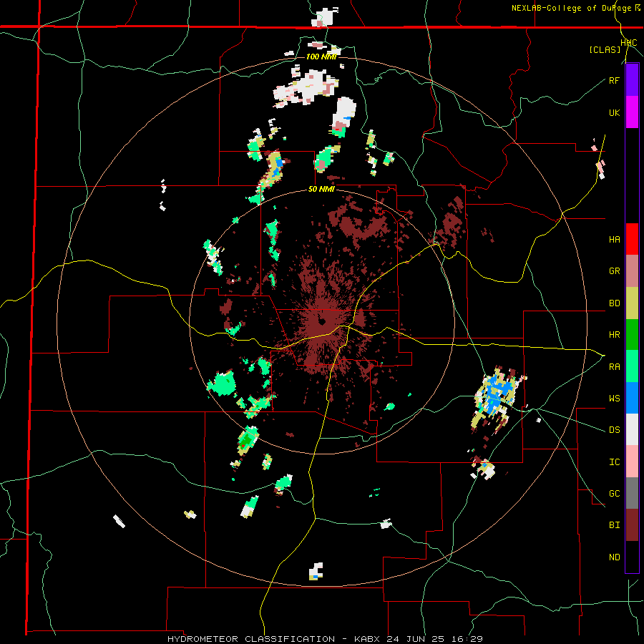Click the radar site center point
This screenshot has width=644, height=644.
321,321
